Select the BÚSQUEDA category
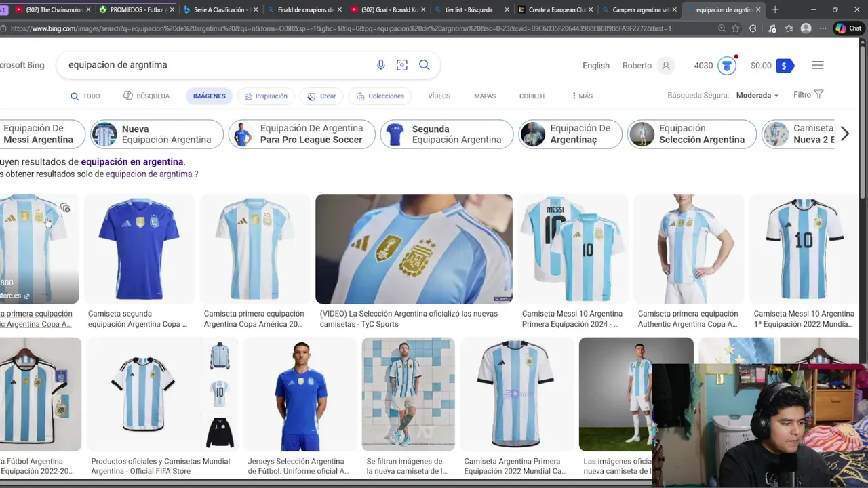Screen dimensions: 868x488 [146, 96]
